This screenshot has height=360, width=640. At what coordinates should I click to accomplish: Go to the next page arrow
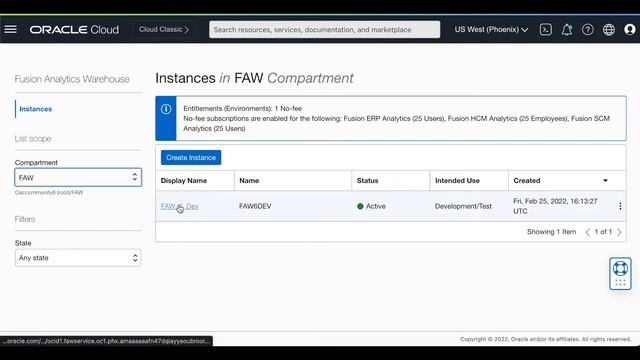(x=619, y=232)
